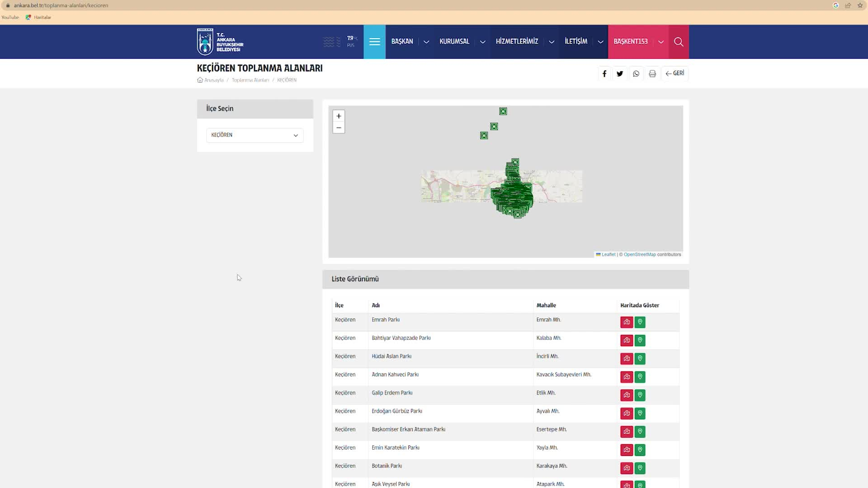Viewport: 868px width, 488px height.
Task: Open the HİZMETLERİMİZ menu
Action: (517, 42)
